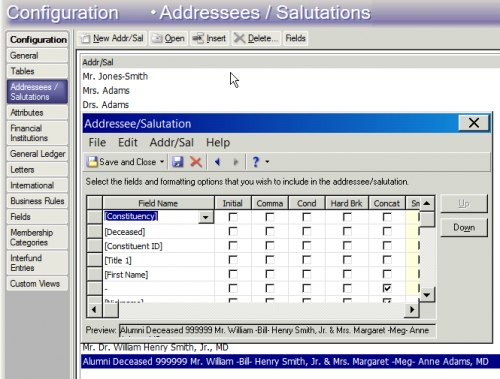Image resolution: width=500 pixels, height=379 pixels.
Task: Click grid vertical scrollbar up arrow
Action: pyautogui.click(x=427, y=203)
